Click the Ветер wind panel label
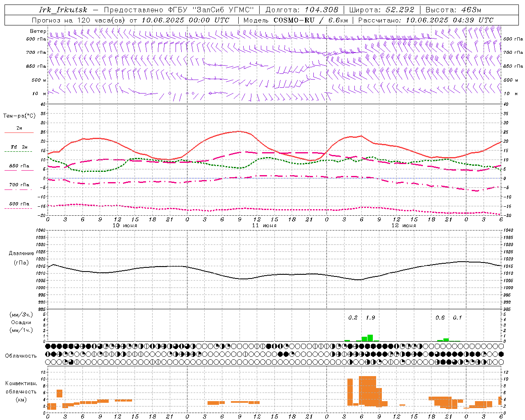Screen dimensions: 525x420 (38, 31)
